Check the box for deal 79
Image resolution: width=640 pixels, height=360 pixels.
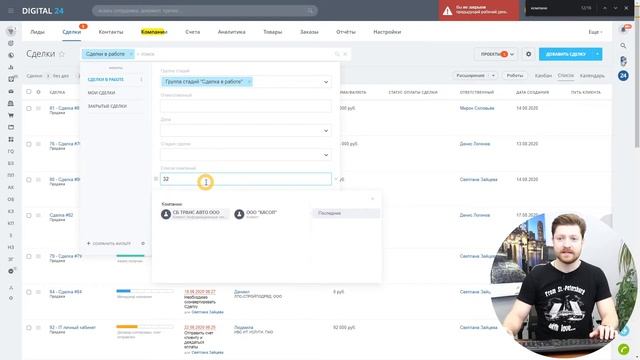29,256
